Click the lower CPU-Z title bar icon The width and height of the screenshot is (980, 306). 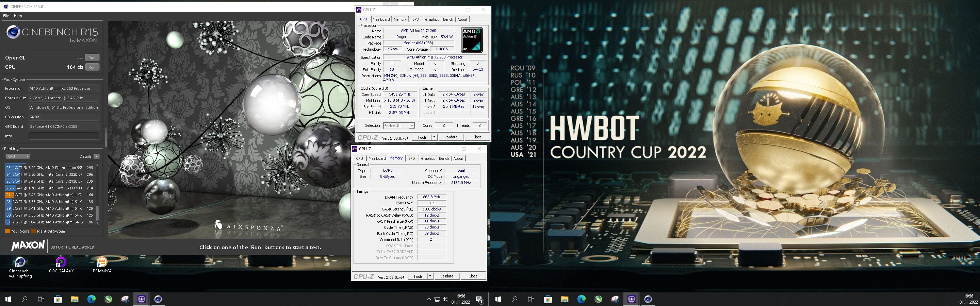point(355,149)
